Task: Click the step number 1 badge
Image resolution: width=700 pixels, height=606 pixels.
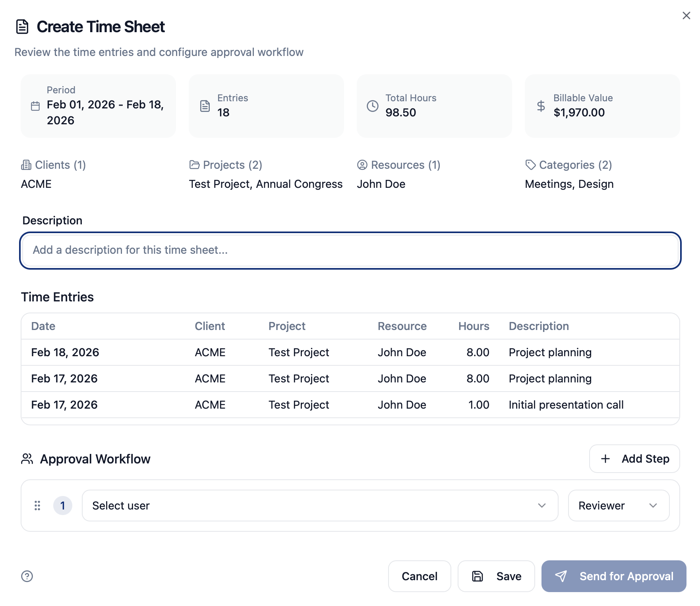Action: coord(63,506)
